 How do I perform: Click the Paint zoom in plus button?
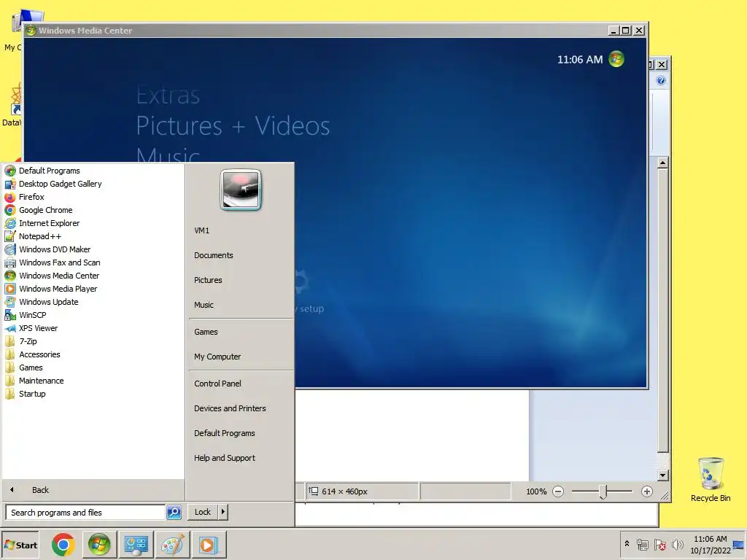[646, 491]
